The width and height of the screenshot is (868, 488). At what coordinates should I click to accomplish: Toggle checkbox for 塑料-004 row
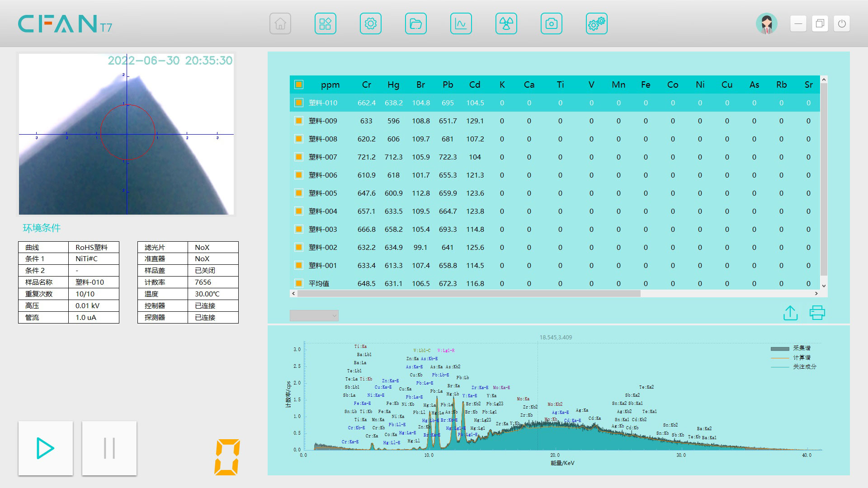(299, 211)
